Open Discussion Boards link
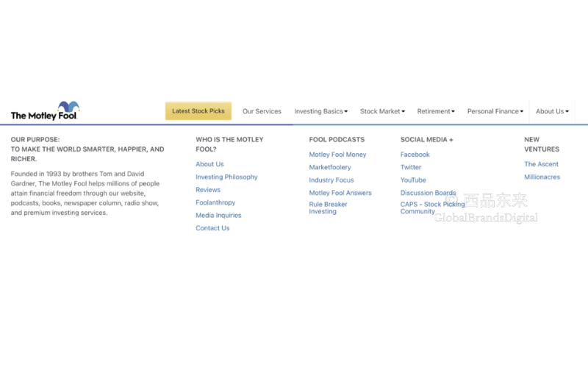Screen dimensions: 588x368 point(428,193)
